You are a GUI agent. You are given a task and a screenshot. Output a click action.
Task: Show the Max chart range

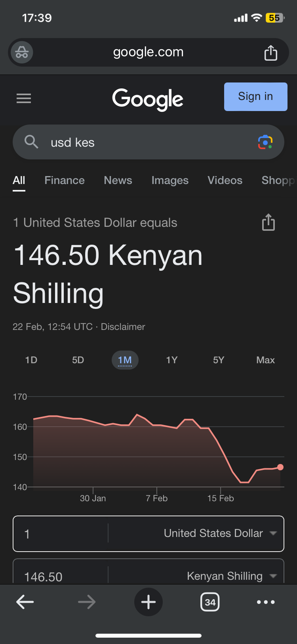click(x=265, y=360)
